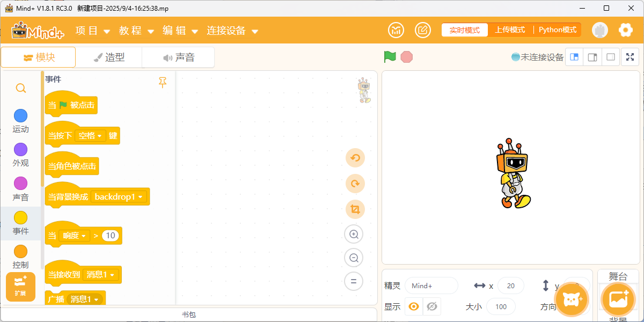Select the 控制 control category
The height and width of the screenshot is (322, 644).
(x=20, y=257)
